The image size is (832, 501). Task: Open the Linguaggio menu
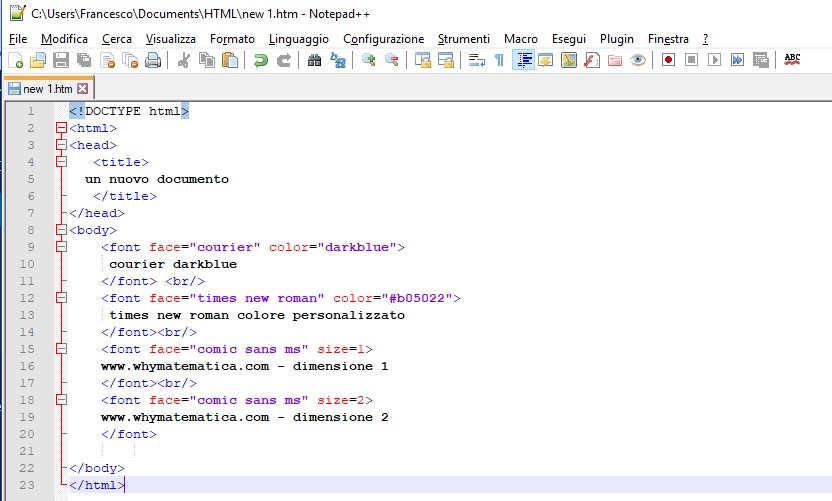299,39
